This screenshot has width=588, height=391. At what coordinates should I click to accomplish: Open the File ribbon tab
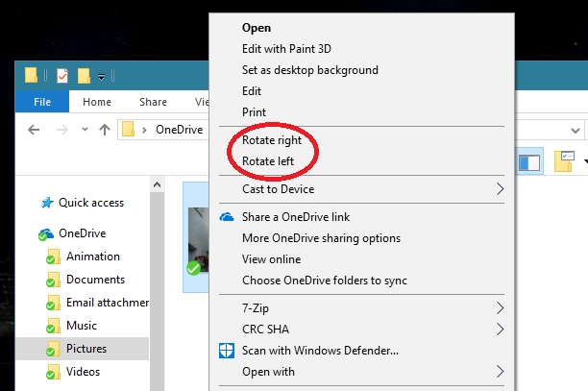[42, 102]
